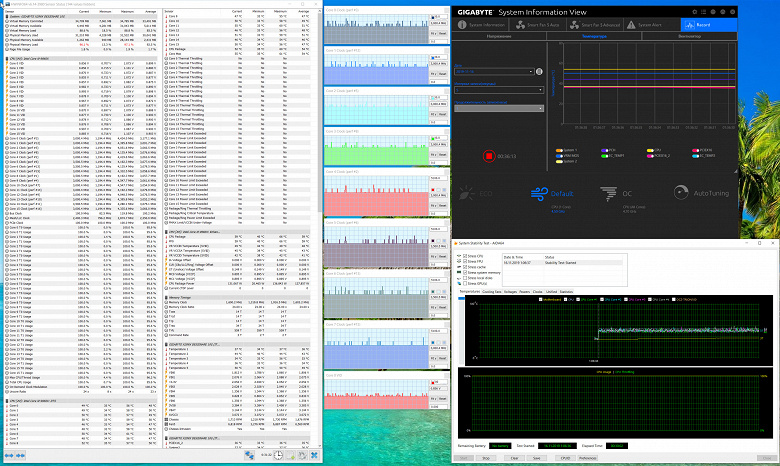780x466 pixels.
Task: Close sensors with the blue X icon
Action: click(x=316, y=455)
